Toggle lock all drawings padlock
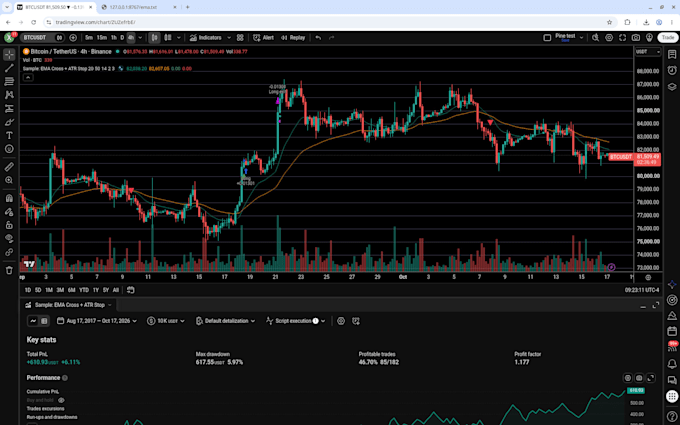Screen dimensions: 680x425 (x=9, y=225)
